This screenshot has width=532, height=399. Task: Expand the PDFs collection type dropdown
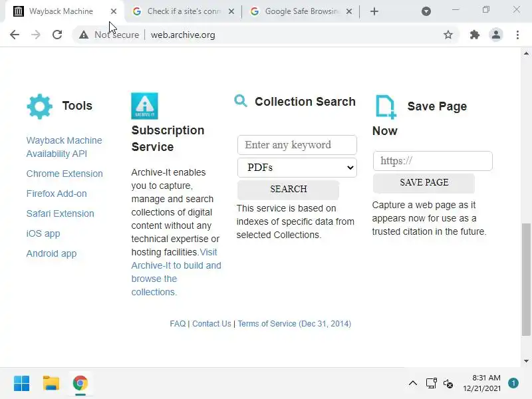tap(297, 168)
